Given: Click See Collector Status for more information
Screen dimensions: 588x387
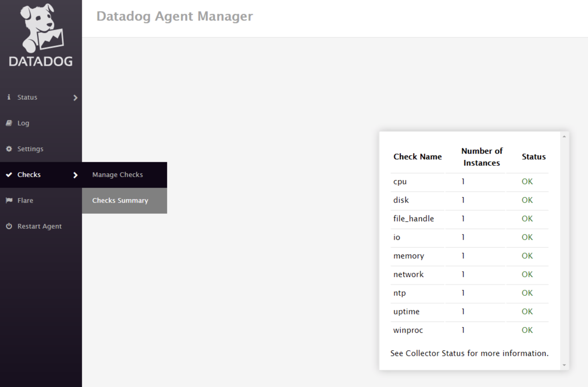Looking at the screenshot, I should (469, 353).
